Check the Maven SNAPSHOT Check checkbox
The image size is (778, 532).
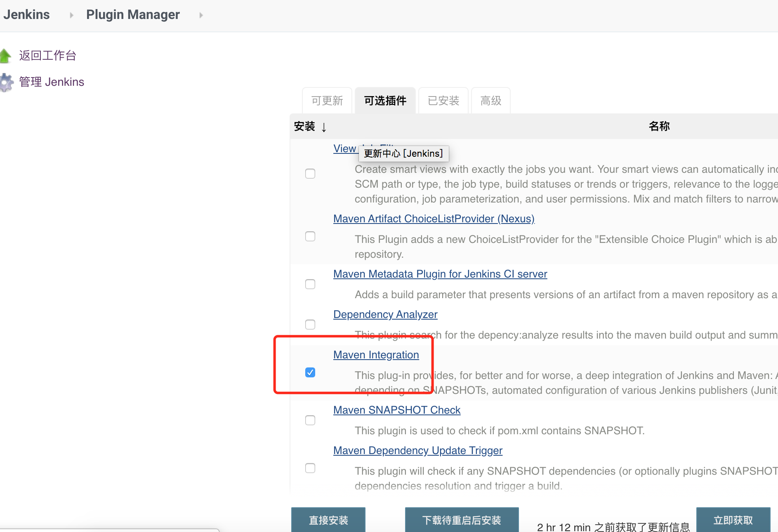click(x=310, y=420)
